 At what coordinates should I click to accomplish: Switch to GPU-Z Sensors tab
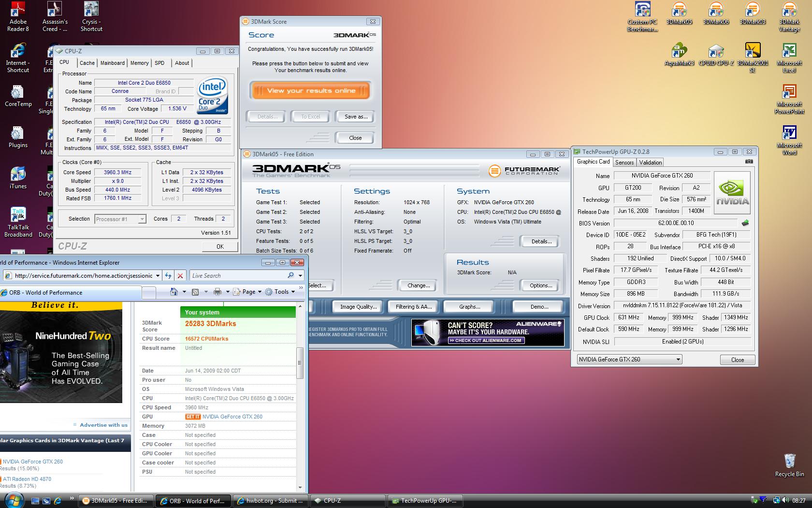click(x=624, y=163)
